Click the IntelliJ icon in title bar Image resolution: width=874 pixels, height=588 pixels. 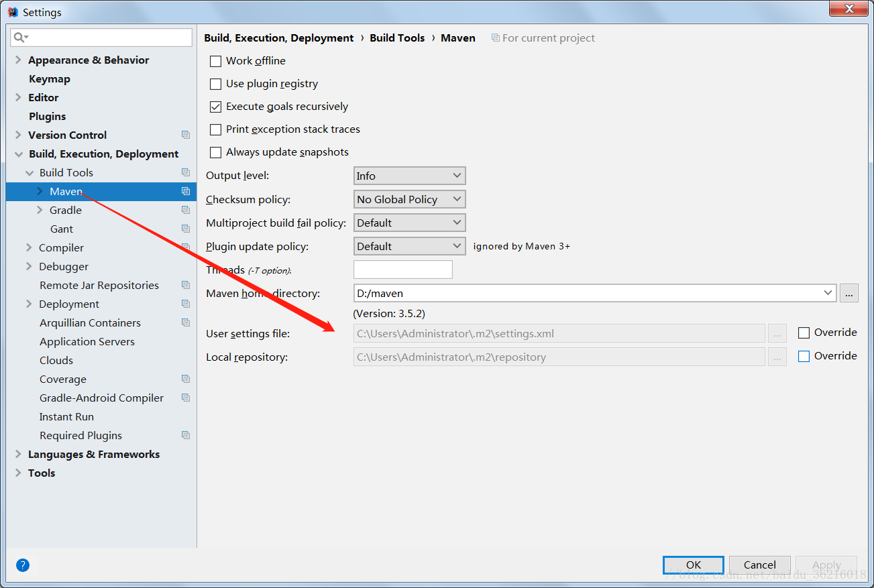coord(12,12)
